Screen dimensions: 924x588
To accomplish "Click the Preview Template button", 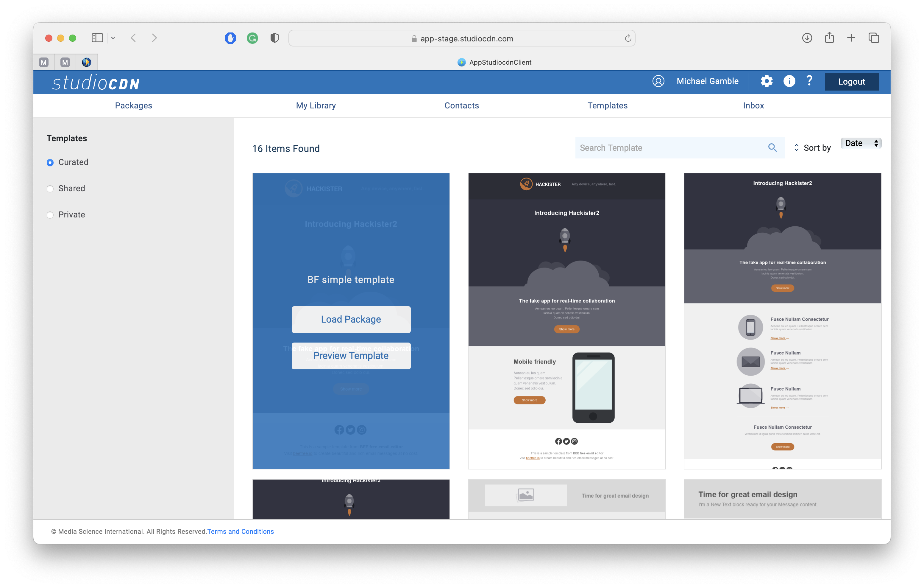I will (351, 356).
